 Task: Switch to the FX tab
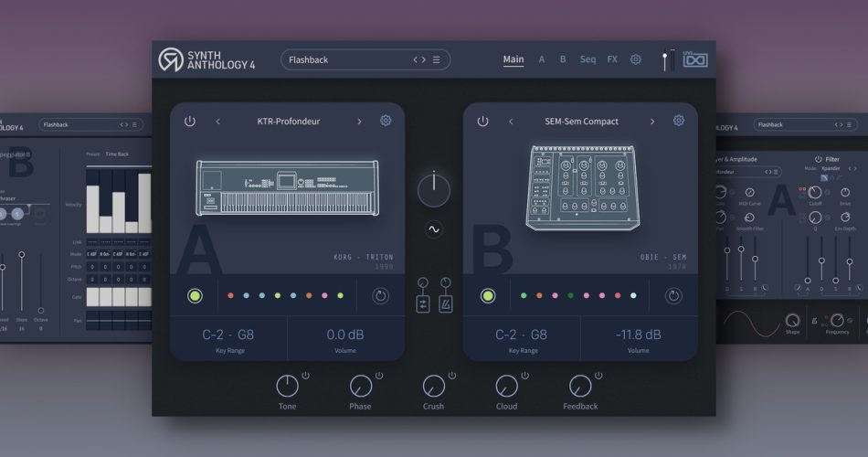point(612,59)
